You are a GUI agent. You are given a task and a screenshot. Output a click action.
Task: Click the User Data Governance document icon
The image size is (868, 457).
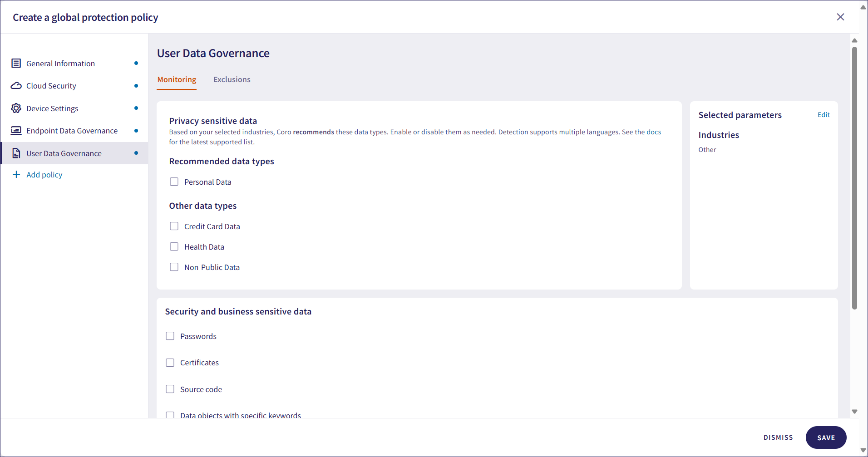coord(16,153)
